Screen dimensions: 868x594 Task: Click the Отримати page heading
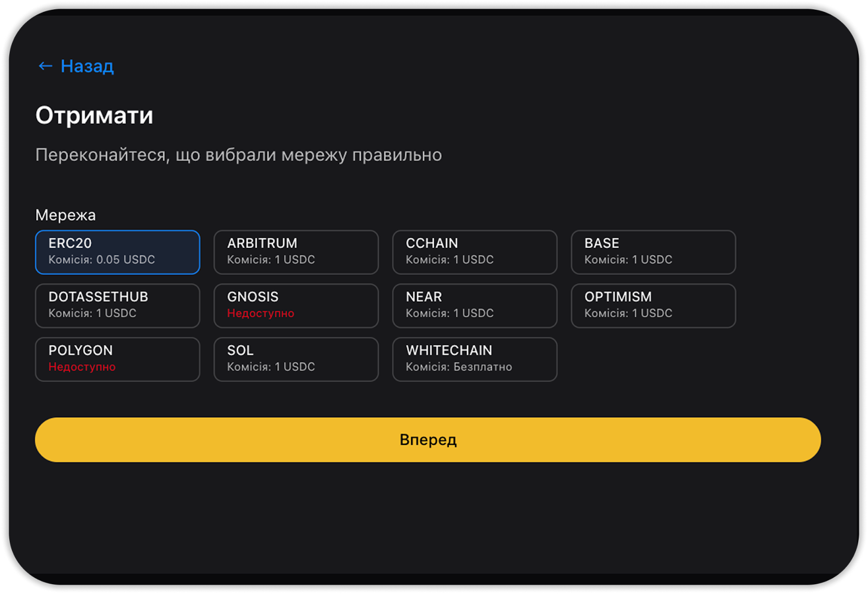[x=94, y=116]
